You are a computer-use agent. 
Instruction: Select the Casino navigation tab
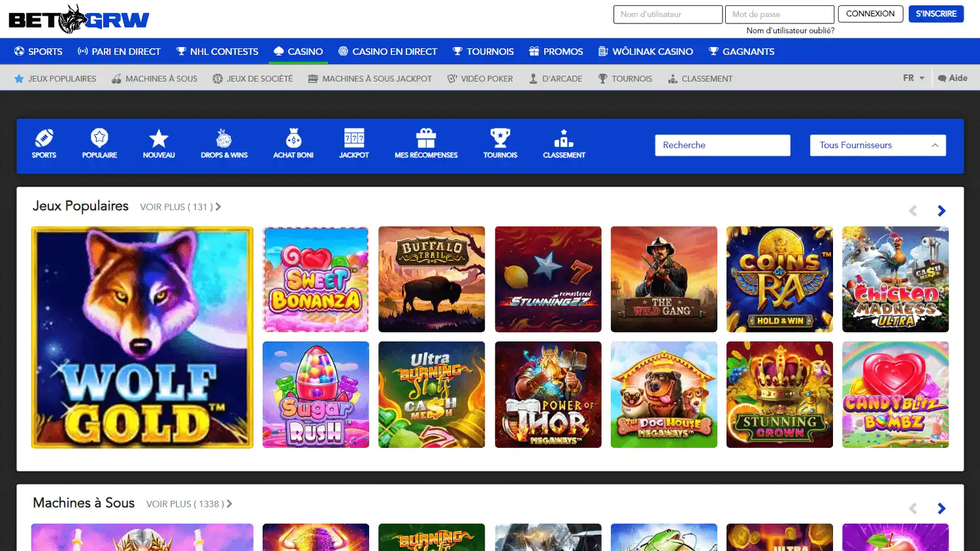[x=298, y=51]
